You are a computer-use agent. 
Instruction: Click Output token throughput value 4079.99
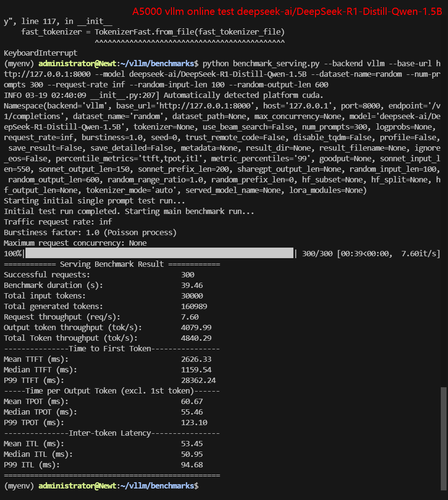[x=196, y=327]
